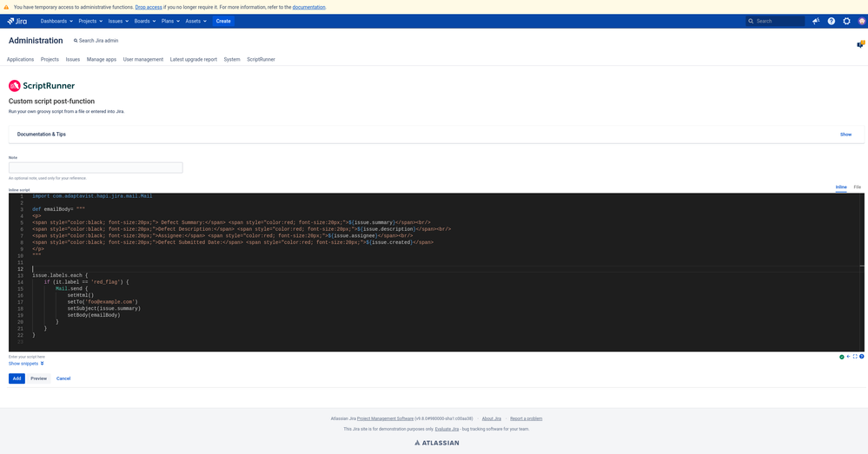This screenshot has width=868, height=454.
Task: Switch to the File script tab
Action: pyautogui.click(x=857, y=188)
